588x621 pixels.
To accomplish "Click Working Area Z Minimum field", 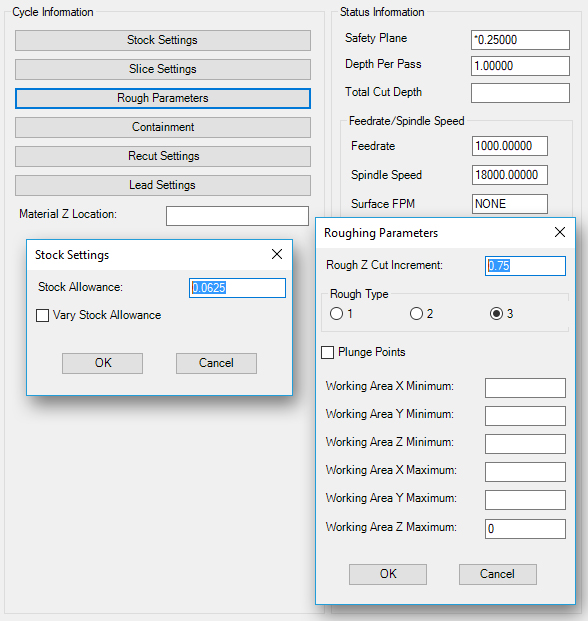I will click(x=525, y=444).
